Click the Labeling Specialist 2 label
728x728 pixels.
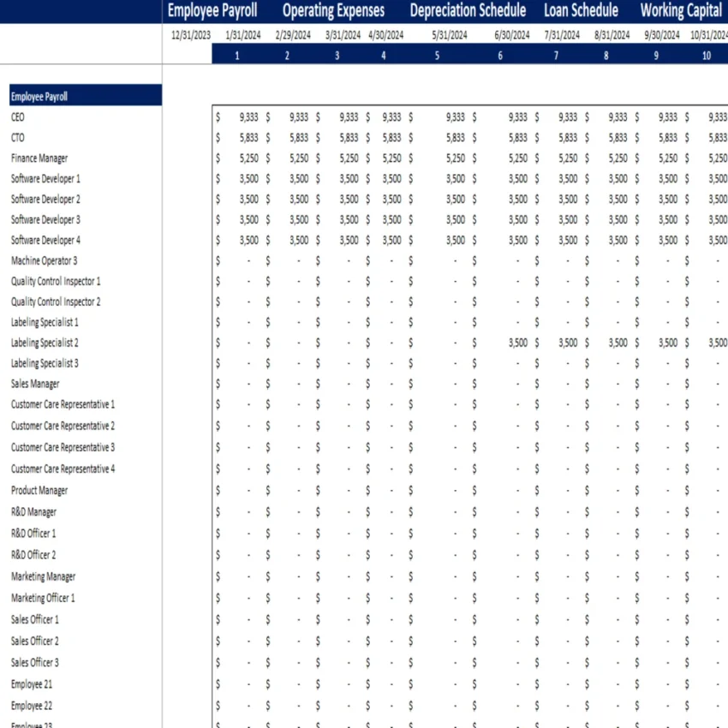tap(43, 343)
